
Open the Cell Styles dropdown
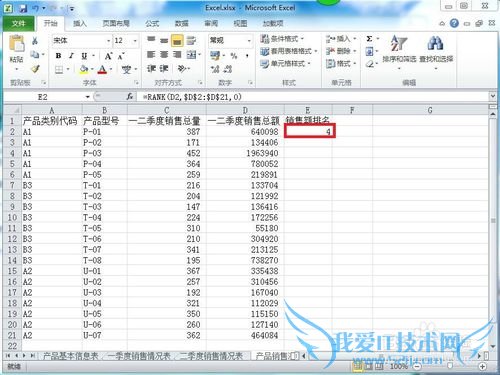pos(286,63)
